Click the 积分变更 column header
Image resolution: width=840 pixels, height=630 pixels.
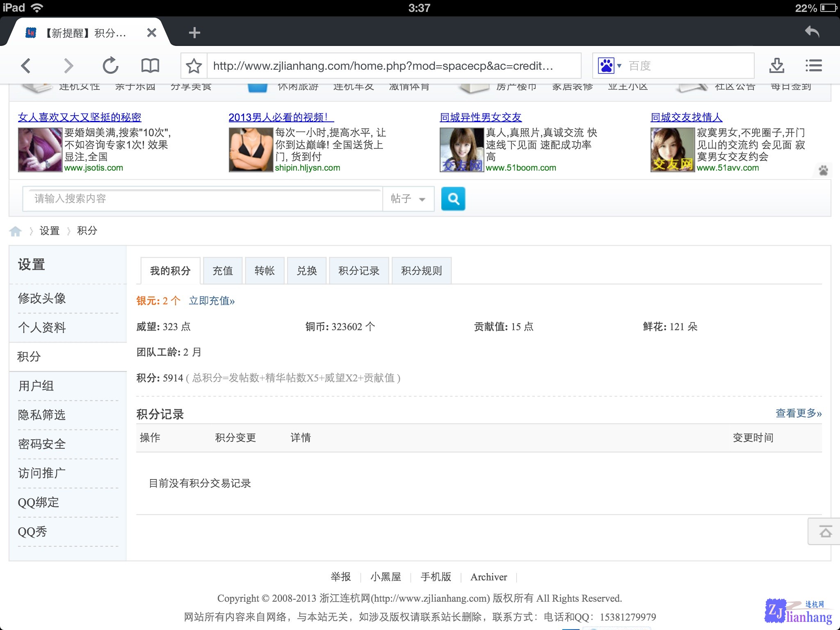[235, 438]
